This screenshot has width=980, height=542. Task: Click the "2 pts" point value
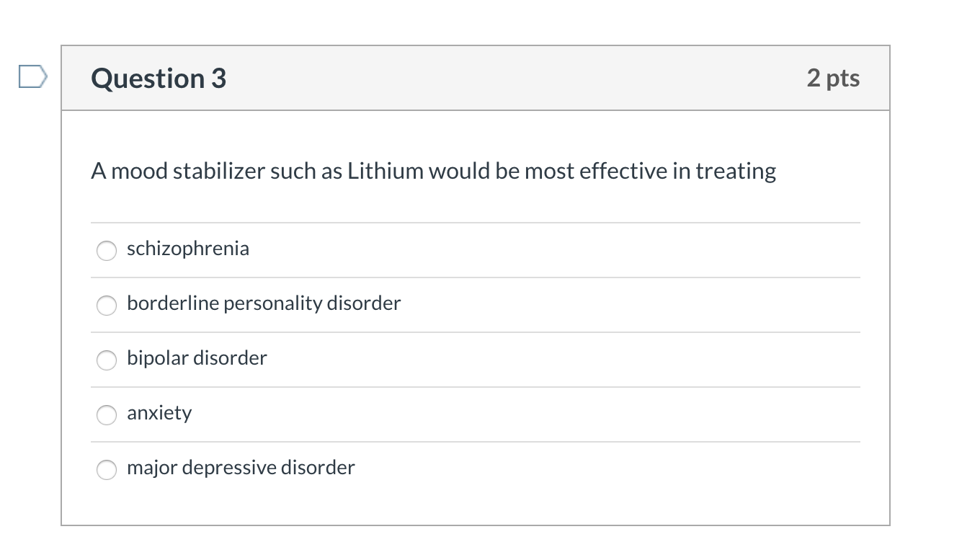pyautogui.click(x=833, y=78)
